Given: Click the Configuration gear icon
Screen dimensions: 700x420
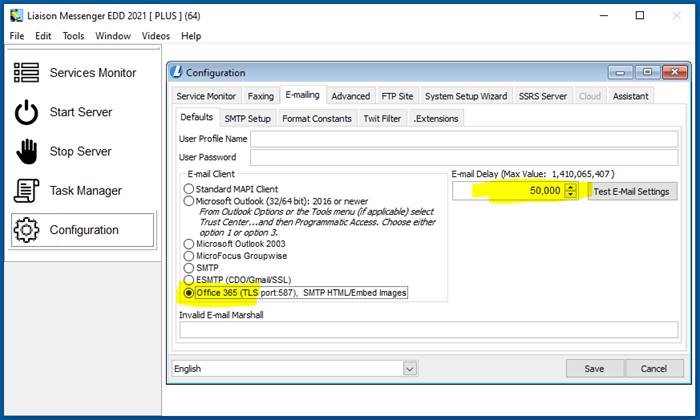Looking at the screenshot, I should tap(26, 230).
